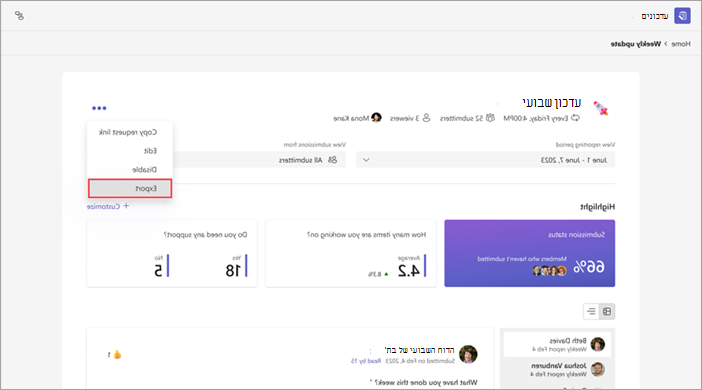This screenshot has height=390, width=702.
Task: Click the recurrence icon next to Every Friday
Action: coord(575,118)
